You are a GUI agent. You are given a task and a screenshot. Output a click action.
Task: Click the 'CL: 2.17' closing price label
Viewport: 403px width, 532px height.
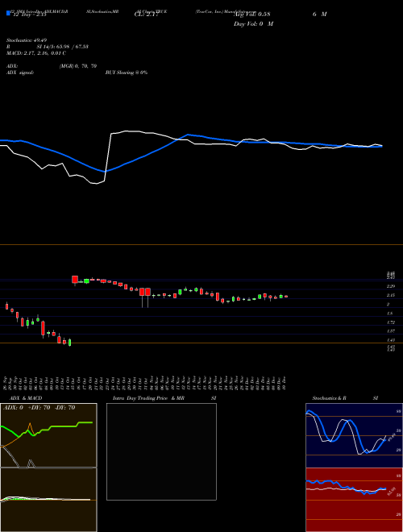click(147, 15)
